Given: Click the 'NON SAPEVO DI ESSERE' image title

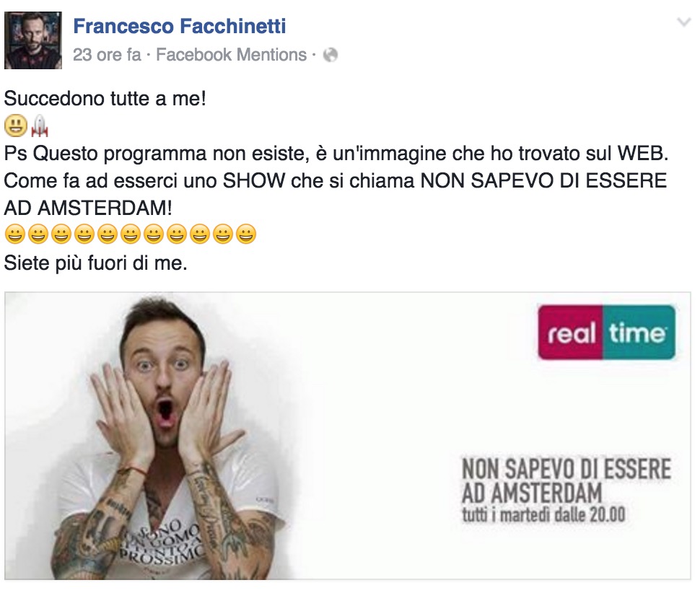Looking at the screenshot, I should point(566,469).
